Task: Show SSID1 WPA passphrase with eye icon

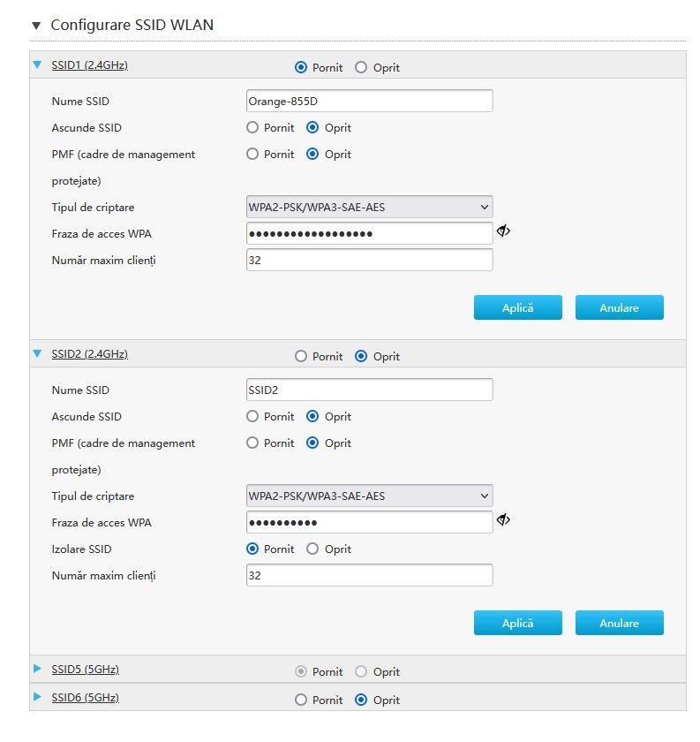Action: [503, 231]
